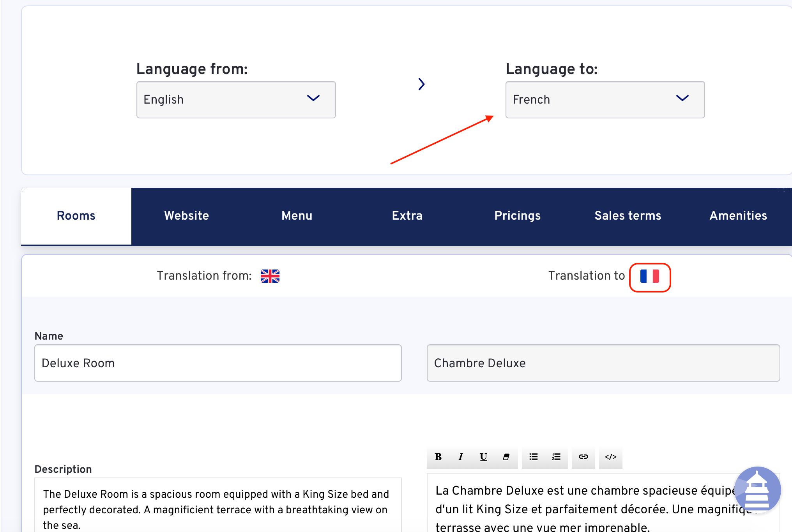The image size is (792, 532).
Task: Click the 'Translation to' label
Action: pyautogui.click(x=587, y=276)
